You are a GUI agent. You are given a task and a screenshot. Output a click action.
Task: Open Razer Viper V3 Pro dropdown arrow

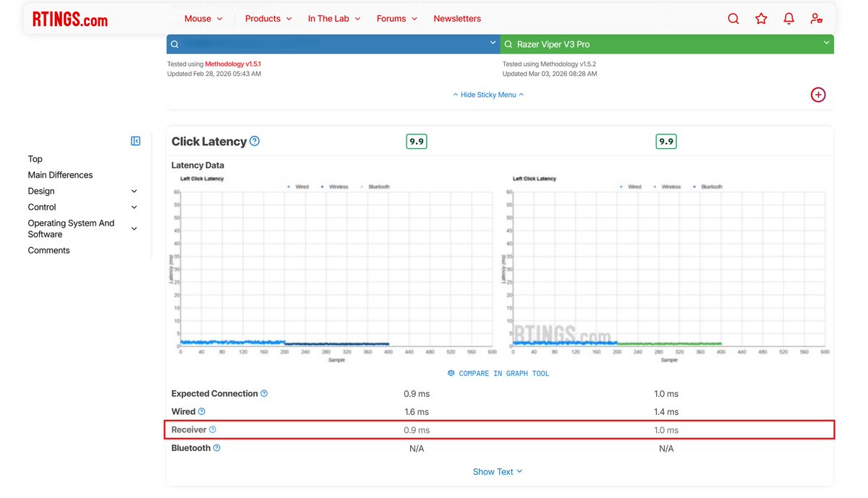pos(826,43)
